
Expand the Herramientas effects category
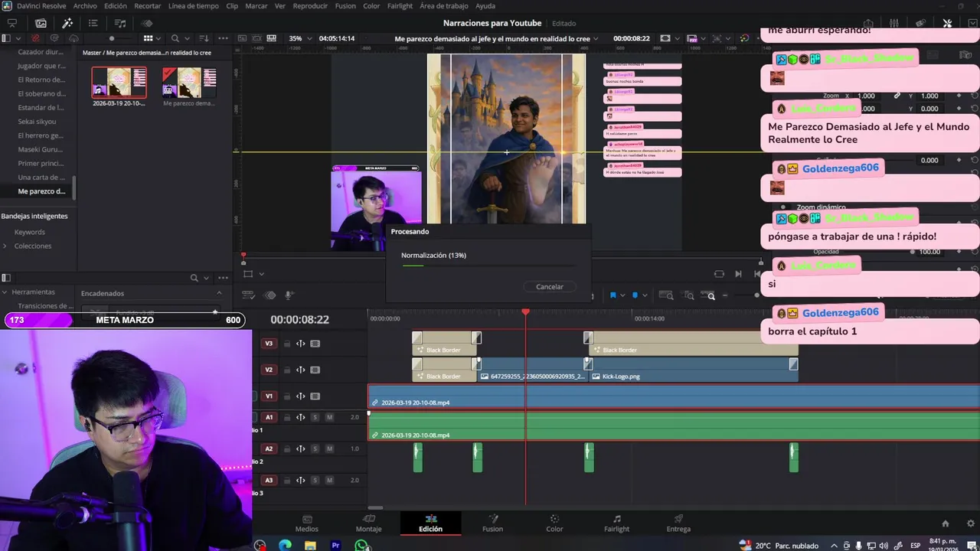click(x=5, y=292)
